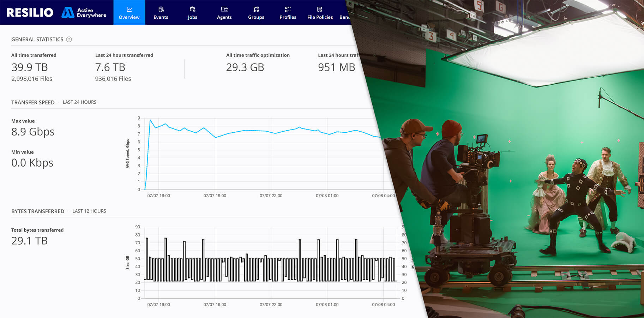Click the RESILIO logo text

click(30, 13)
